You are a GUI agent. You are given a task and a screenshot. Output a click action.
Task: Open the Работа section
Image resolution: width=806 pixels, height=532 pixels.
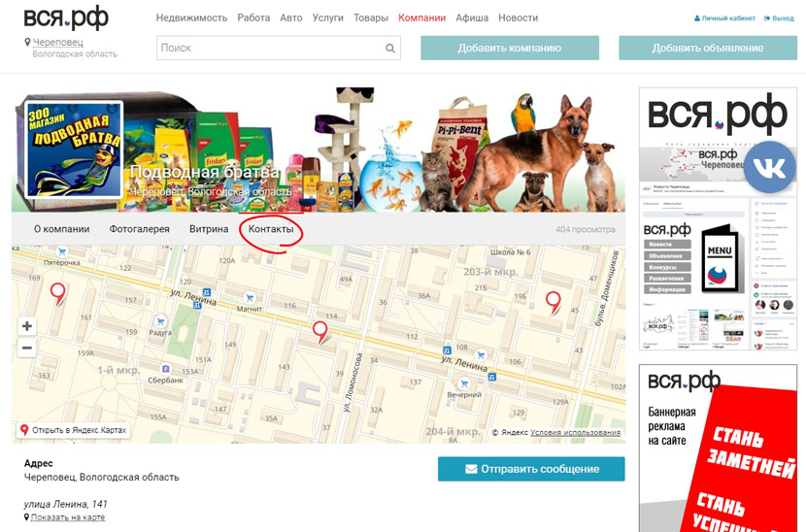[x=253, y=18]
